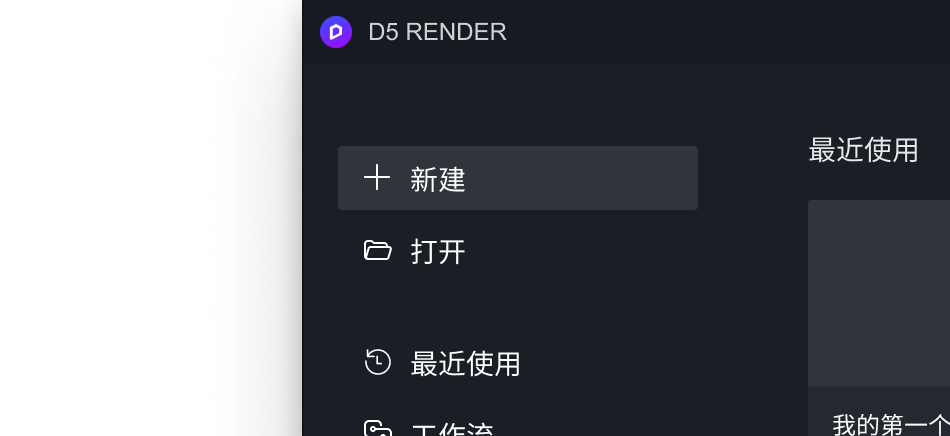The image size is (950, 436).
Task: Click the 最近使用 heading above projects
Action: [863, 150]
